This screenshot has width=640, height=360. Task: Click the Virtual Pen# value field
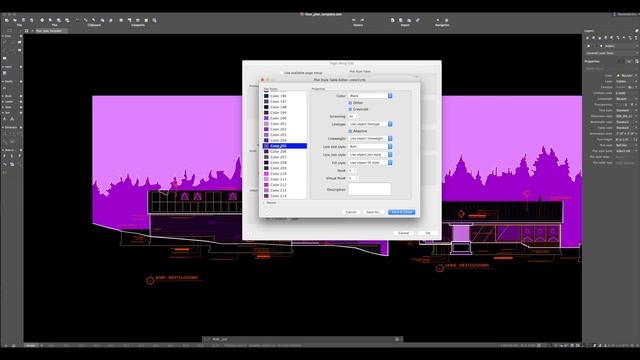[353, 178]
